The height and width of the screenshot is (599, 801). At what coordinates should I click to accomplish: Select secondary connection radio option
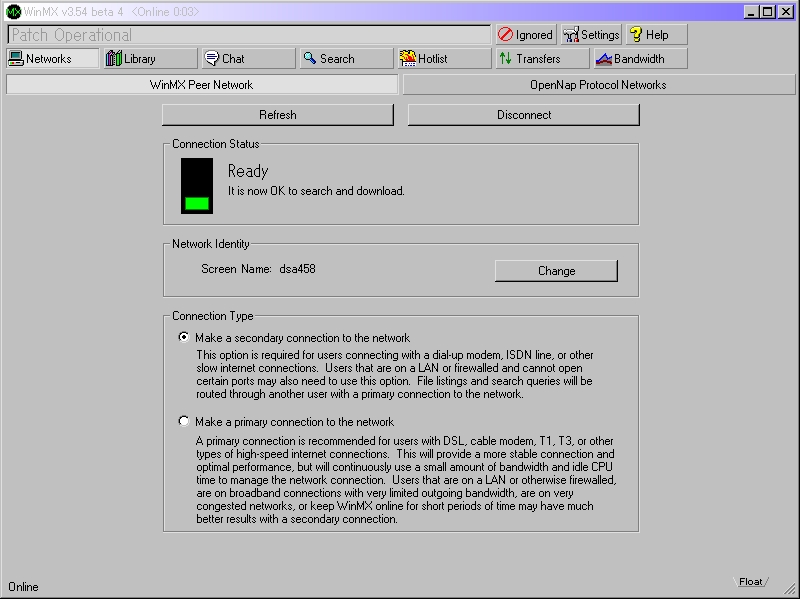click(x=183, y=337)
